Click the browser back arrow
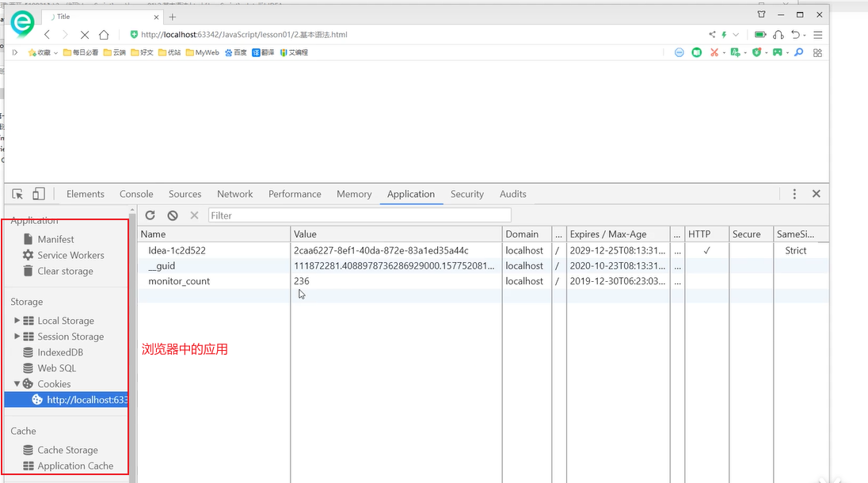Image resolution: width=868 pixels, height=483 pixels. coord(47,34)
